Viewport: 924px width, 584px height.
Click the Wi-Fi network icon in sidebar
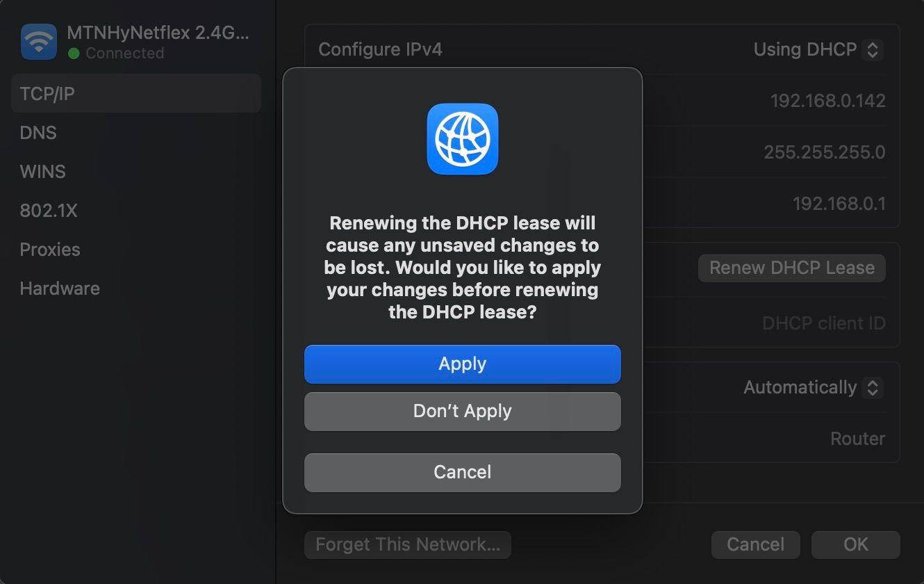pyautogui.click(x=39, y=42)
